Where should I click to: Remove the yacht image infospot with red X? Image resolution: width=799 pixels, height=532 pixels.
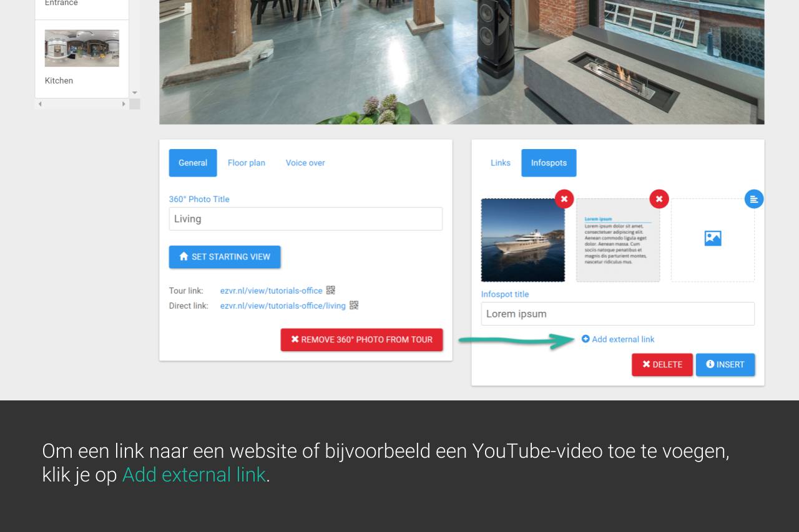pyautogui.click(x=564, y=199)
